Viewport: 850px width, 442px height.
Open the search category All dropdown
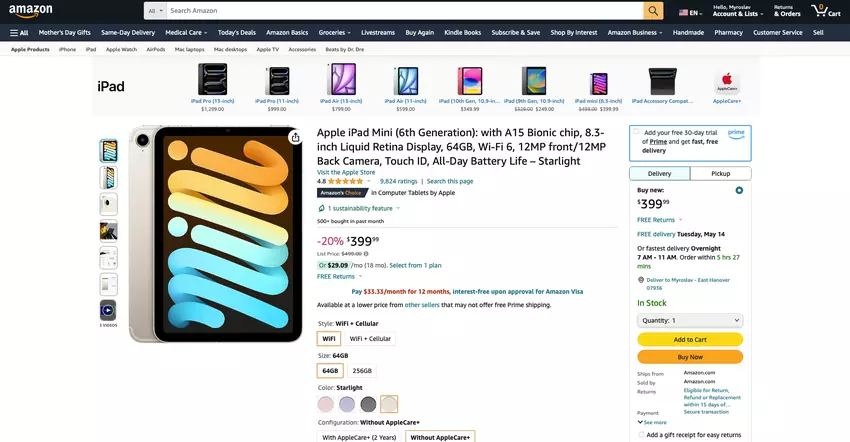click(155, 11)
